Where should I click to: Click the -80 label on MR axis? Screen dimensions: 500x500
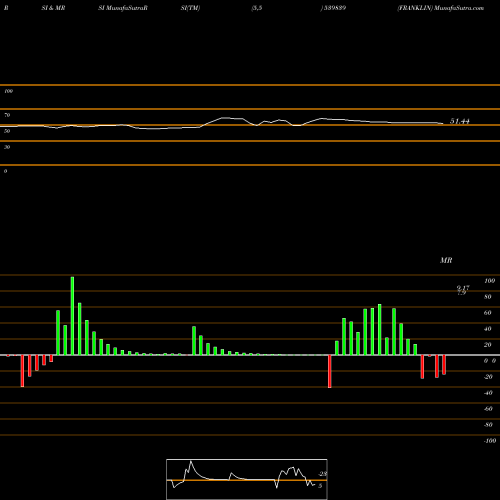488,425
